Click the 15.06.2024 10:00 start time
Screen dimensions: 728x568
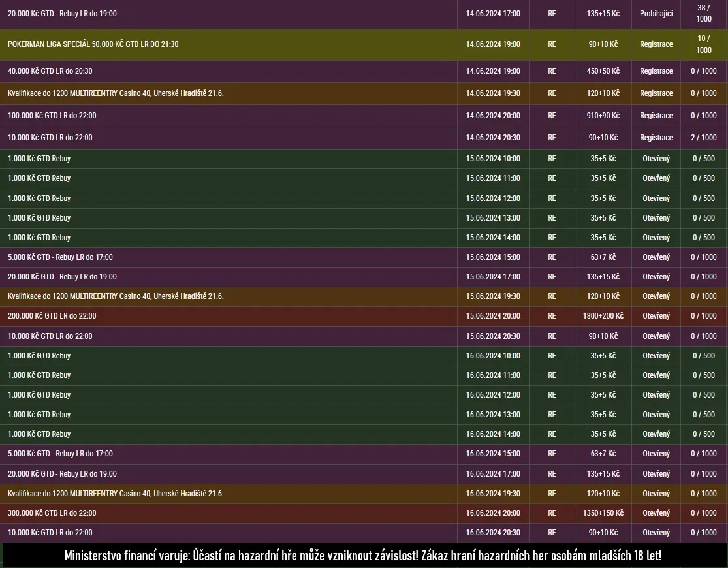pyautogui.click(x=493, y=159)
